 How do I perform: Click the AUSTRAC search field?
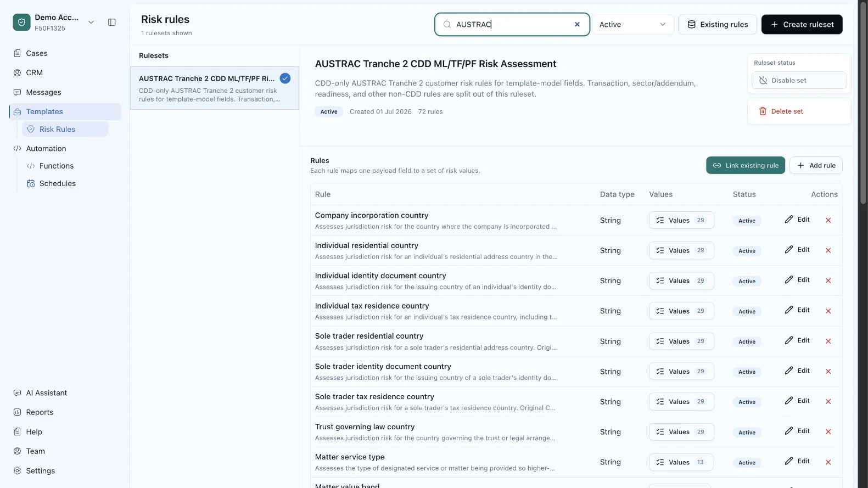tap(512, 24)
